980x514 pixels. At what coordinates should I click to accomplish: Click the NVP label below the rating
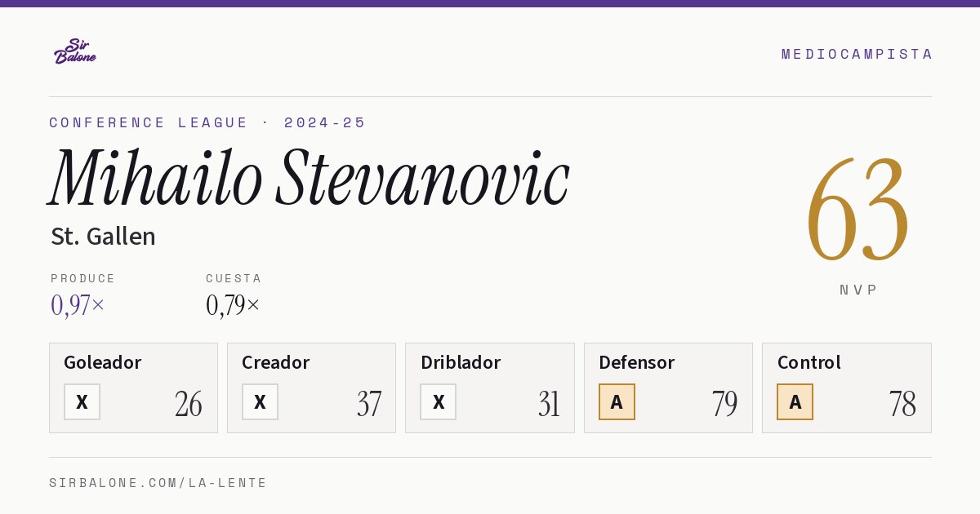click(858, 290)
